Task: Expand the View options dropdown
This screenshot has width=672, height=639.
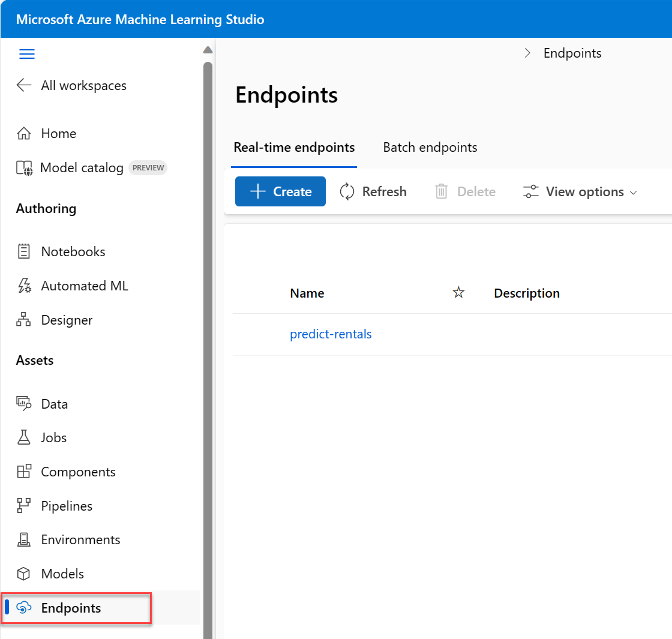Action: point(580,192)
